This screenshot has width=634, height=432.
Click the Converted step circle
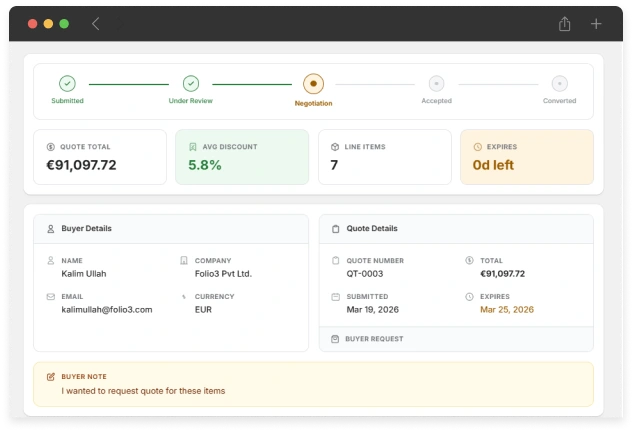(x=560, y=84)
